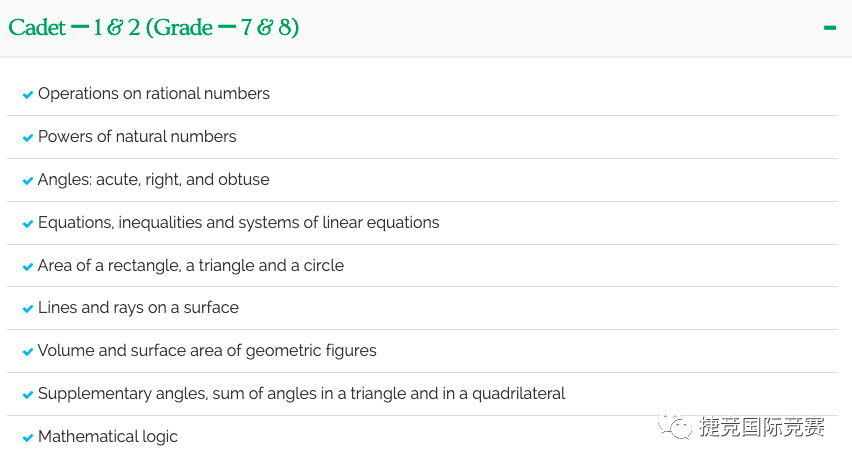Screen dimensions: 852x464
Task: Select Powers of natural numbers item
Action: 137,136
